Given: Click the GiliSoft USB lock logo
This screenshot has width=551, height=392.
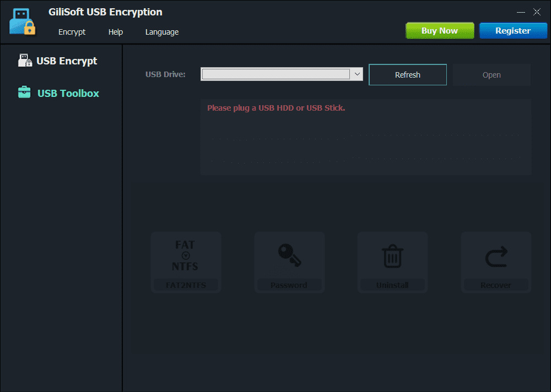Looking at the screenshot, I should (x=23, y=22).
